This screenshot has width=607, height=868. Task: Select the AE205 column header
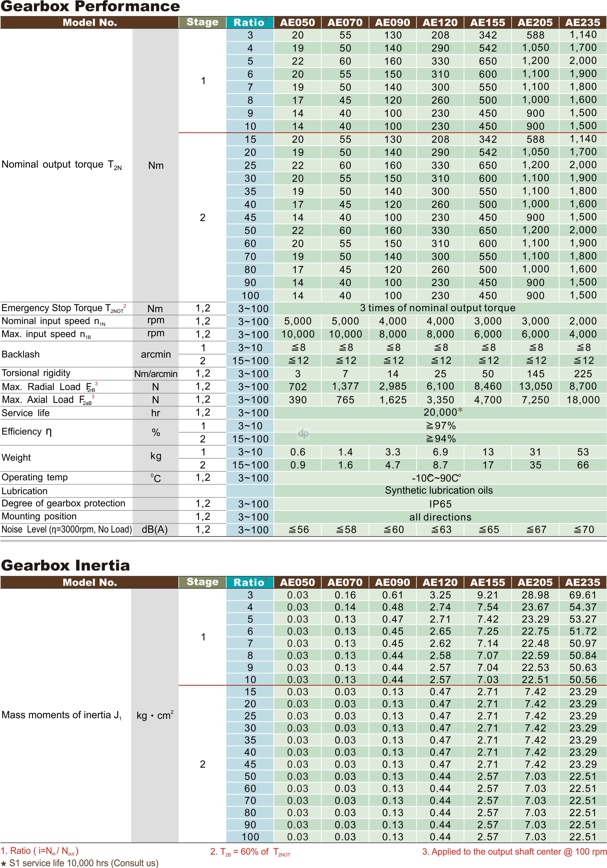(x=534, y=23)
